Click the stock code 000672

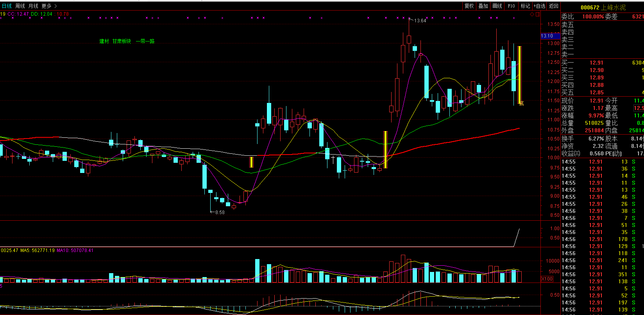click(x=590, y=7)
